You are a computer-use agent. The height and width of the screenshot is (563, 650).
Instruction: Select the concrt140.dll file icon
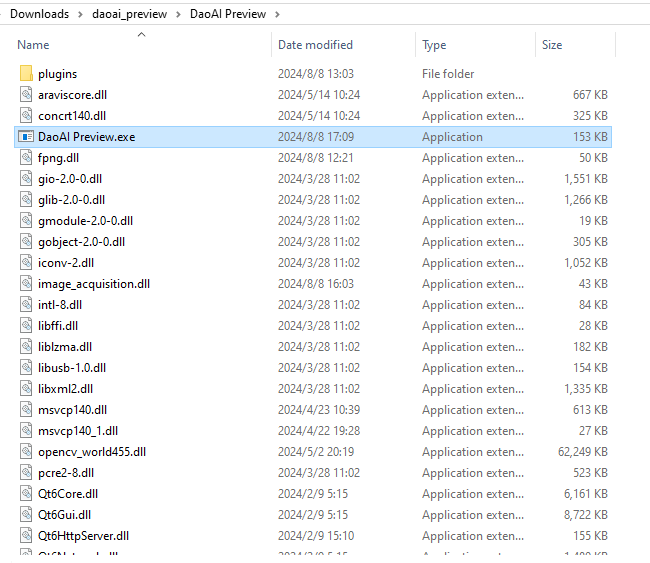pos(26,116)
